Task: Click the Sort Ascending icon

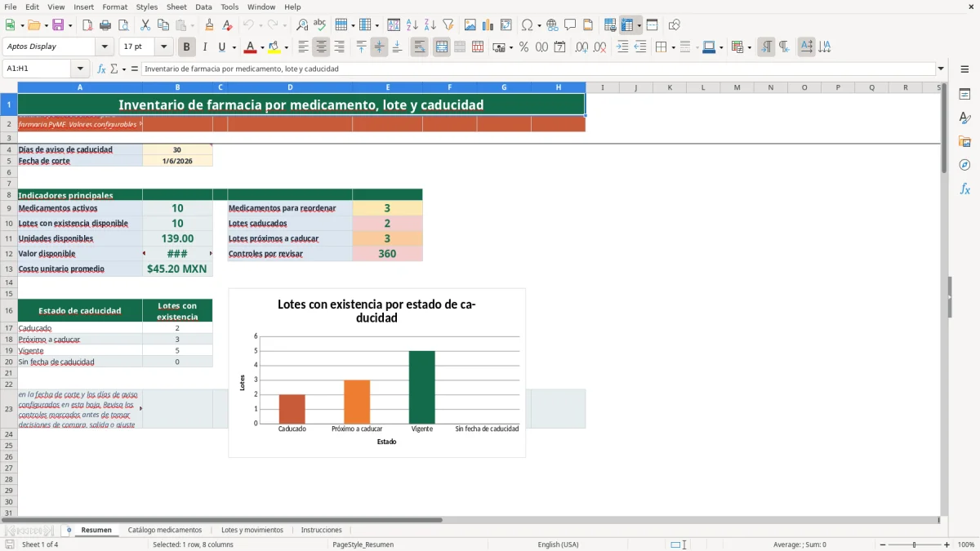Action: tap(412, 25)
